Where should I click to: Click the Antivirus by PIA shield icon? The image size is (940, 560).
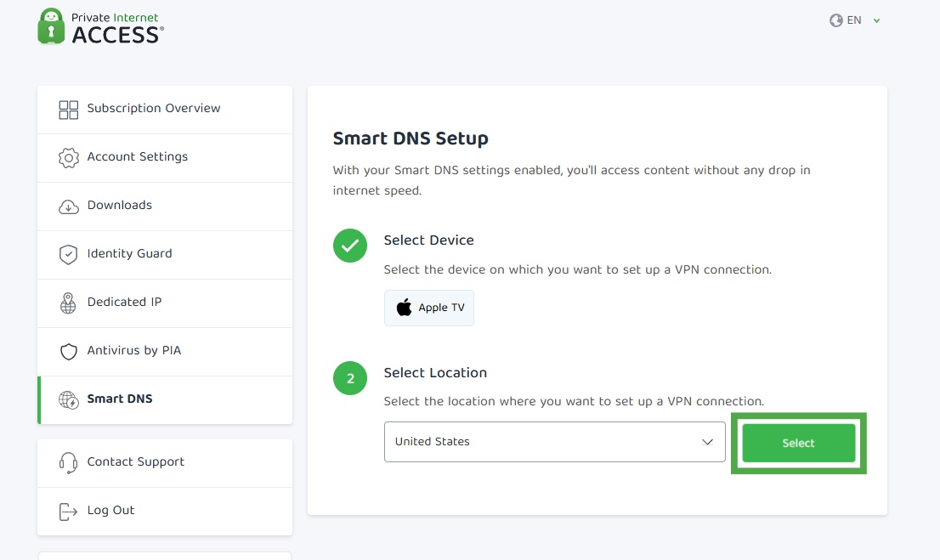point(68,351)
